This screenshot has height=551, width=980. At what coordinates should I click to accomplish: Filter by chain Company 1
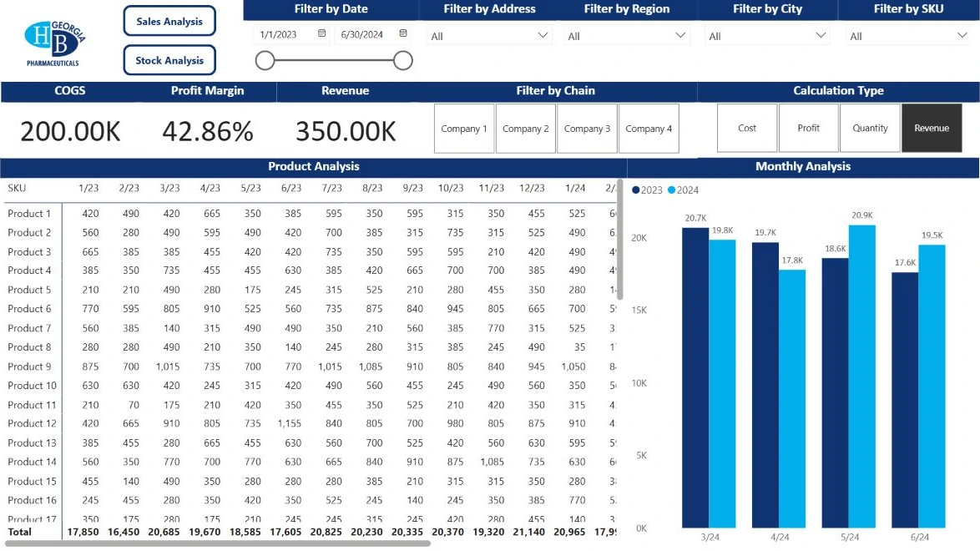point(464,129)
